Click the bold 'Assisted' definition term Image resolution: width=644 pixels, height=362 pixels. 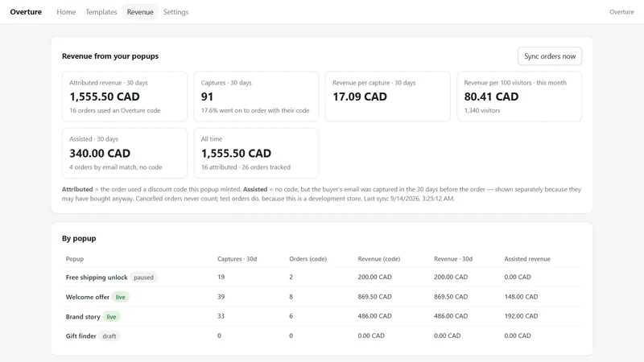[x=255, y=189]
